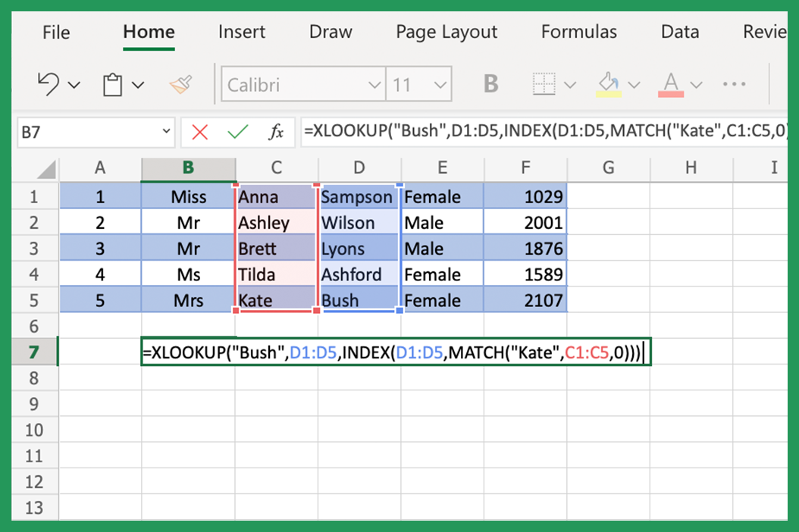This screenshot has width=799, height=532.
Task: Open the File menu
Action: (56, 32)
